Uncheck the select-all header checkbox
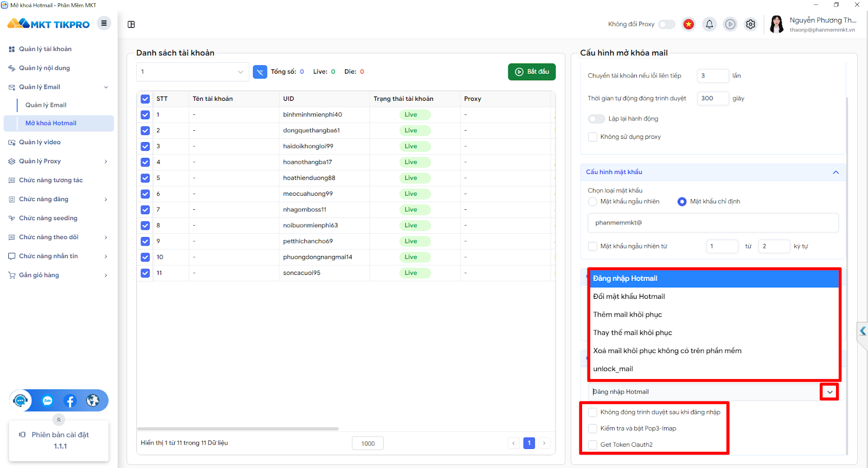 (x=145, y=99)
